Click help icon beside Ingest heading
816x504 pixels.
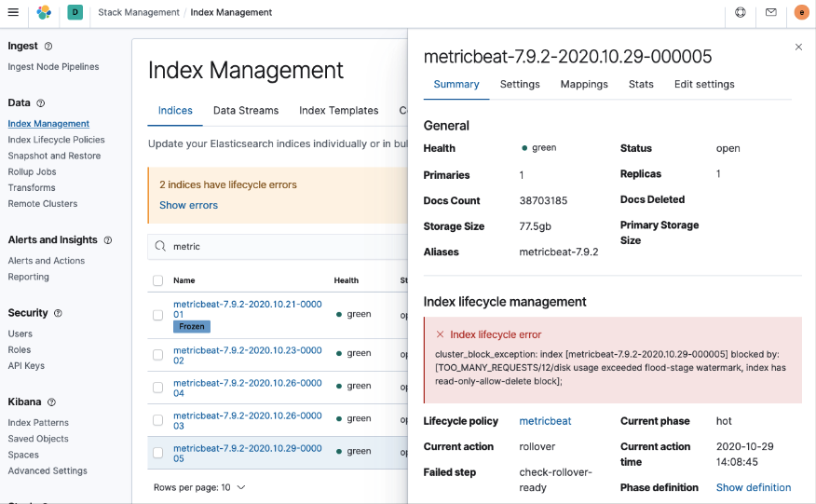tap(48, 47)
